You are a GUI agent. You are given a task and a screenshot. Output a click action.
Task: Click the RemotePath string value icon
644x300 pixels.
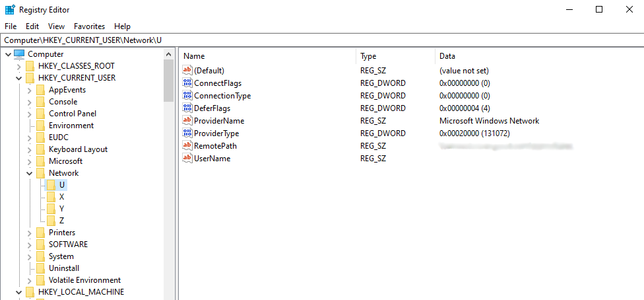pos(187,146)
